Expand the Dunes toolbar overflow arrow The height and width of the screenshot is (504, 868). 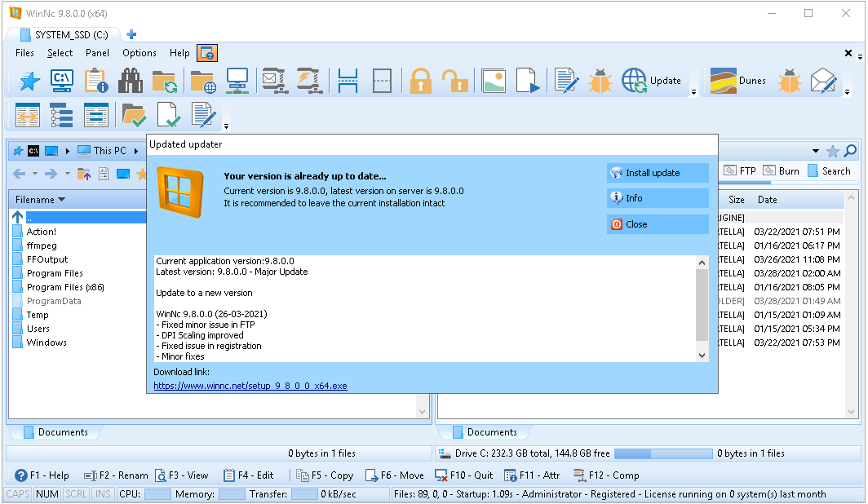click(847, 92)
